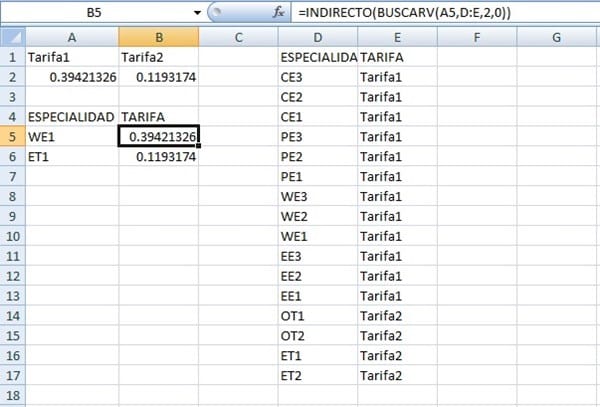Viewport: 600px width, 407px height.
Task: Click cell D6 containing PE2
Action: 318,157
